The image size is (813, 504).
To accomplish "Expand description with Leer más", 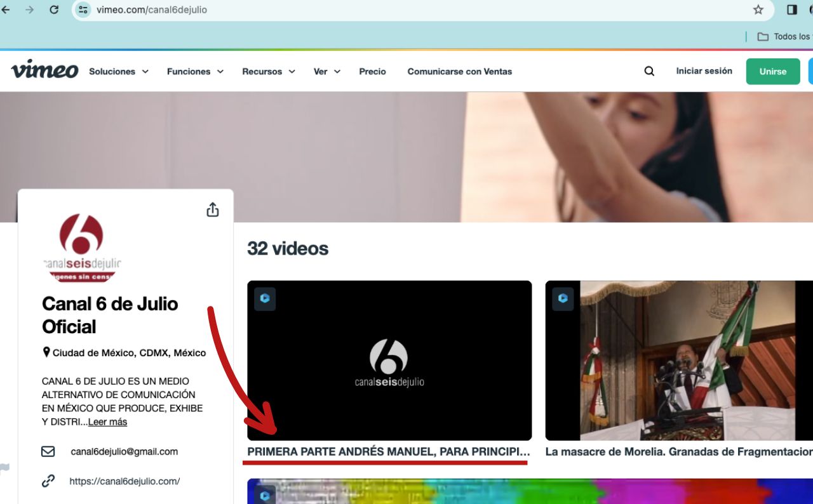I will 107,422.
